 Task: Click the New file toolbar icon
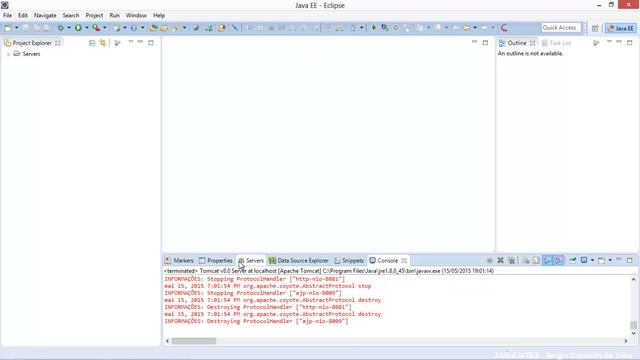8,28
